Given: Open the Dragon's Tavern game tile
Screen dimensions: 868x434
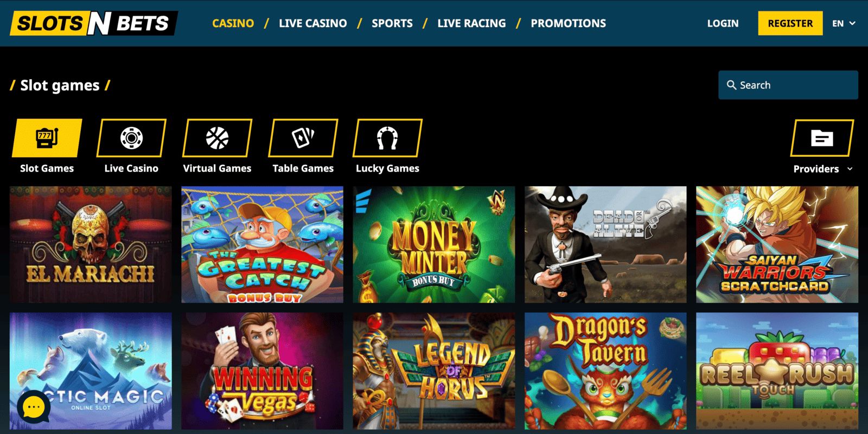Looking at the screenshot, I should pos(605,371).
